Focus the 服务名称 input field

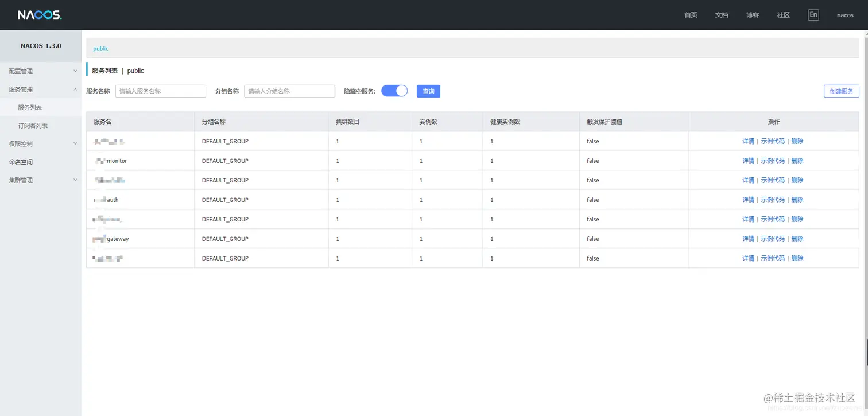161,91
